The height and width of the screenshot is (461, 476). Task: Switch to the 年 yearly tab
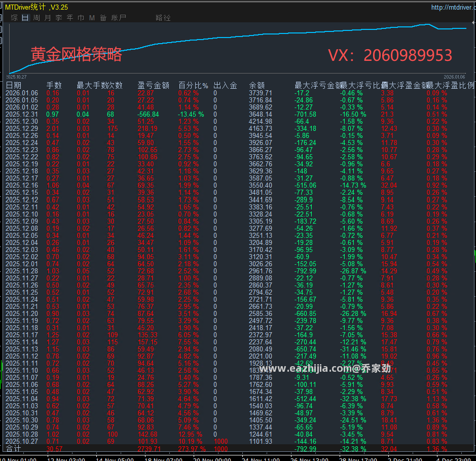click(x=70, y=18)
